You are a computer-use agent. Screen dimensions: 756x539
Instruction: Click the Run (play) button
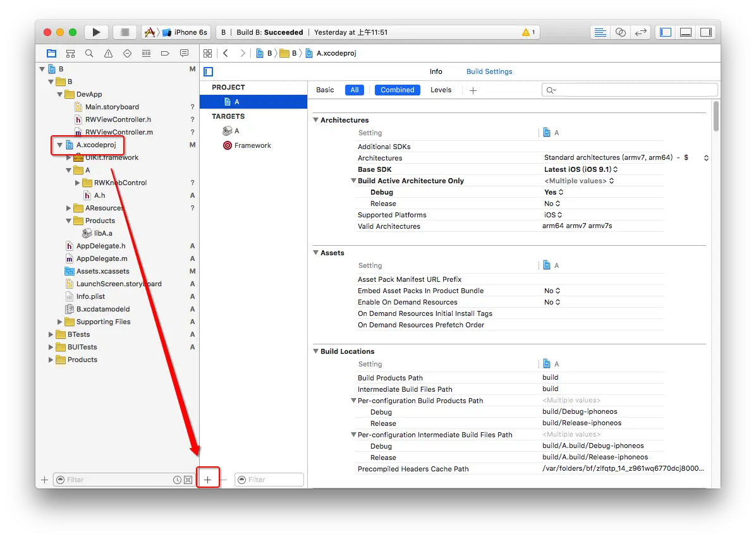[97, 32]
